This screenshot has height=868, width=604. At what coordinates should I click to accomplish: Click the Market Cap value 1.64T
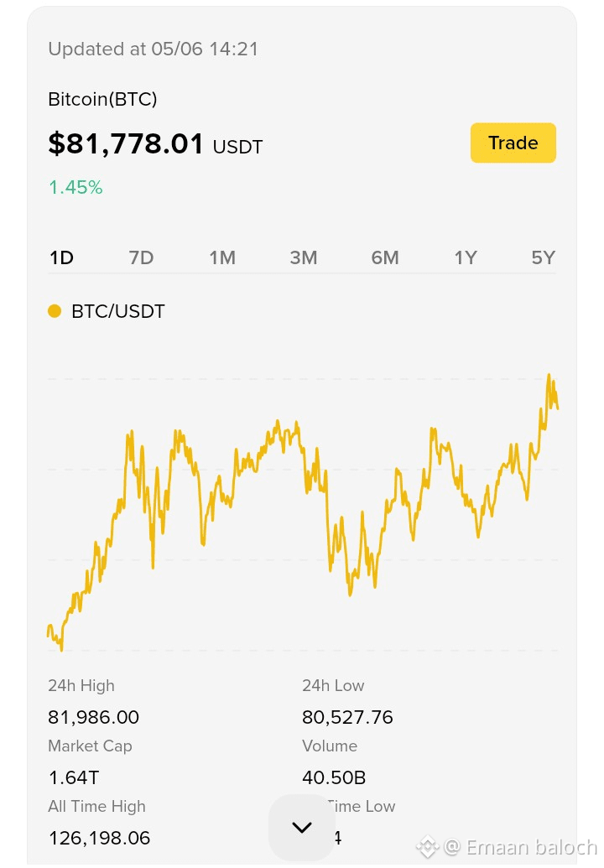74,777
